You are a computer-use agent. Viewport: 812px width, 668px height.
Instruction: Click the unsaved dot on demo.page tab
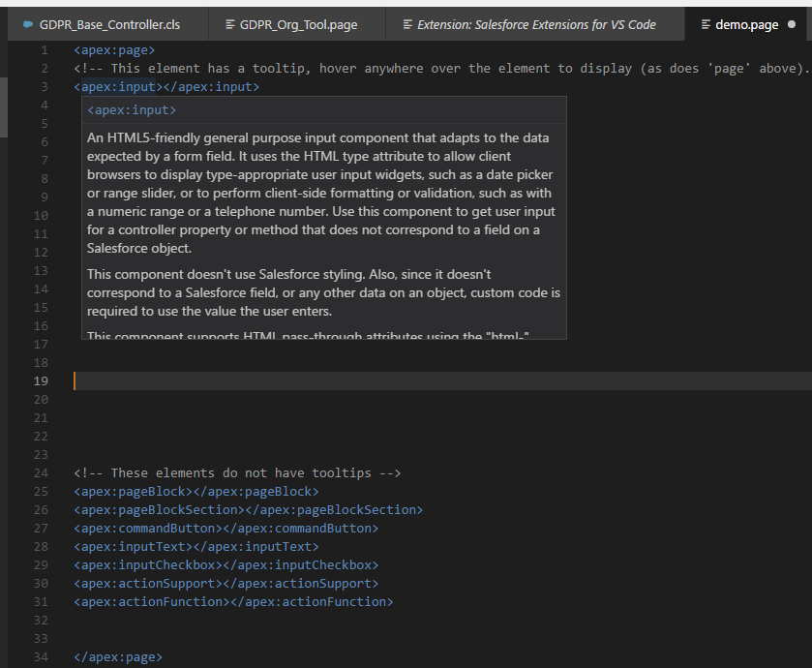[x=792, y=24]
